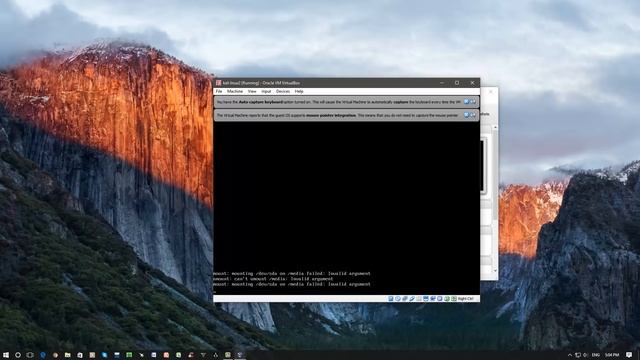Click first icon on mouse pointer integration notice
640x360 pixels.
pos(466,115)
